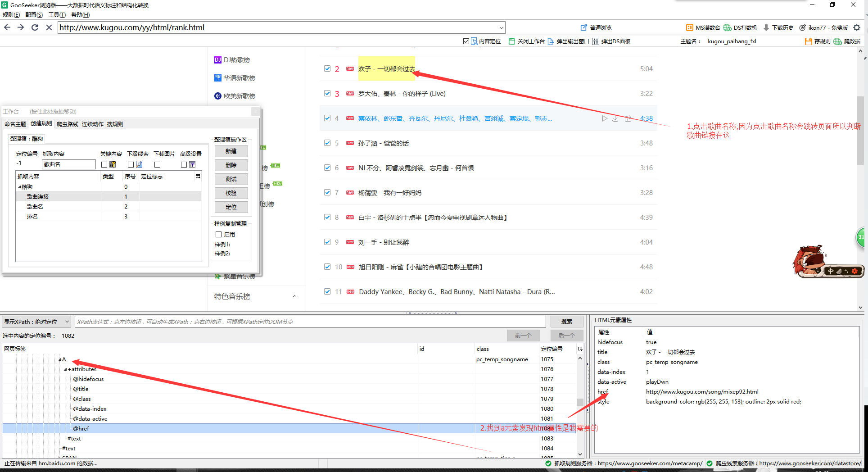
Task: Enable the 关键内容 checkbox
Action: [x=104, y=164]
